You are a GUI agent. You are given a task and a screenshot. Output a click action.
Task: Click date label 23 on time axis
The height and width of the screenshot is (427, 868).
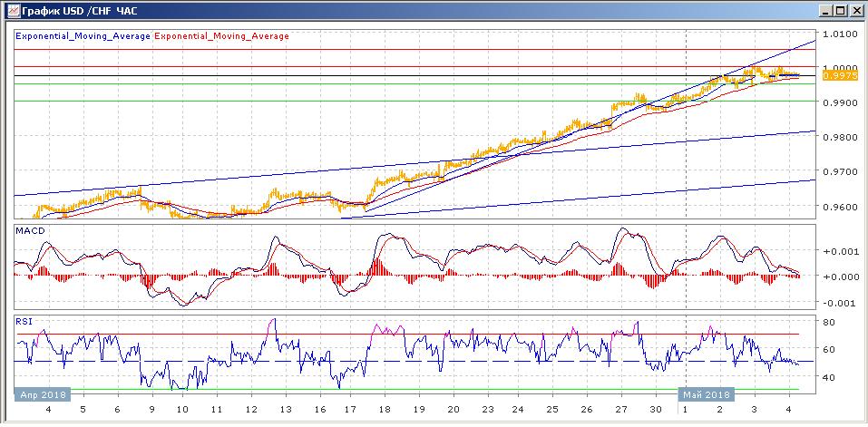486,410
